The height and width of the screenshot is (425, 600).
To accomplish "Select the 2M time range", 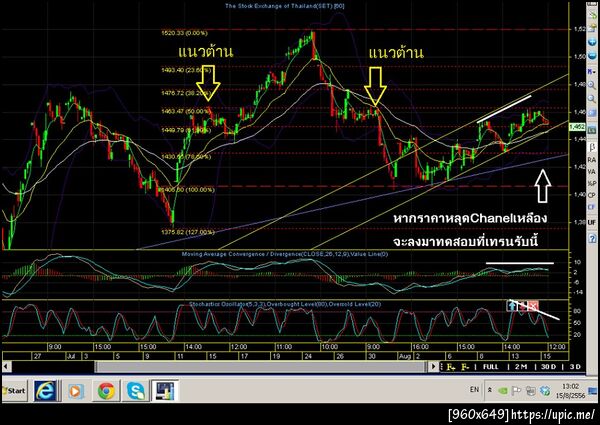I will click(521, 367).
